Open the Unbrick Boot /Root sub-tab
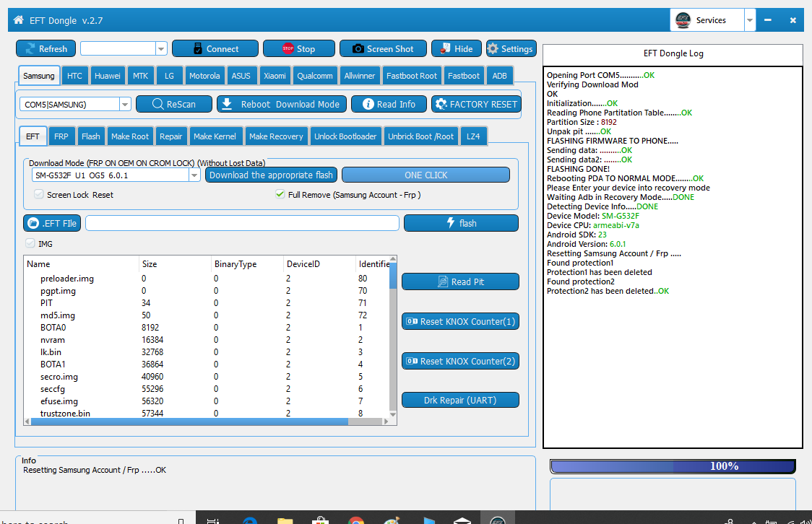812x524 pixels. 420,136
